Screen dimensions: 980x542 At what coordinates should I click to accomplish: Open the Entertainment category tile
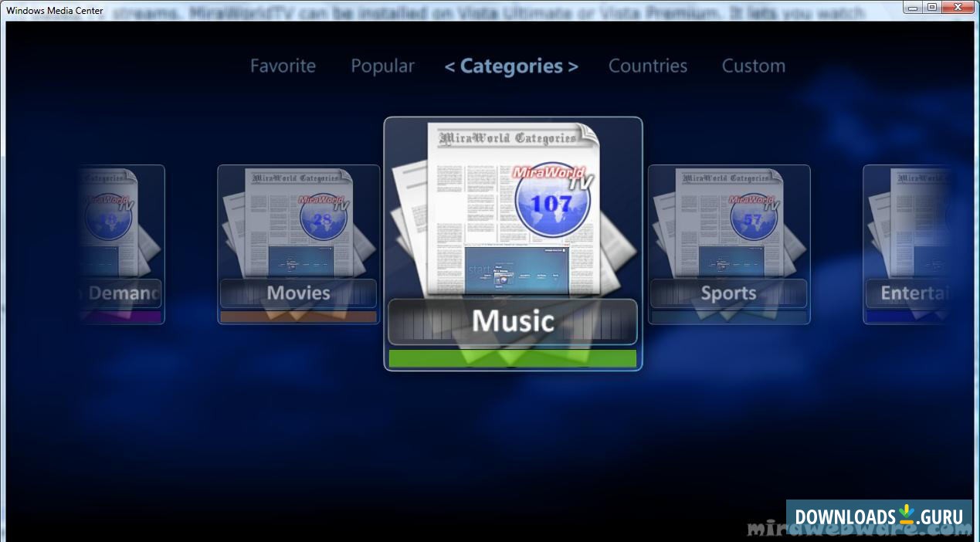907,245
